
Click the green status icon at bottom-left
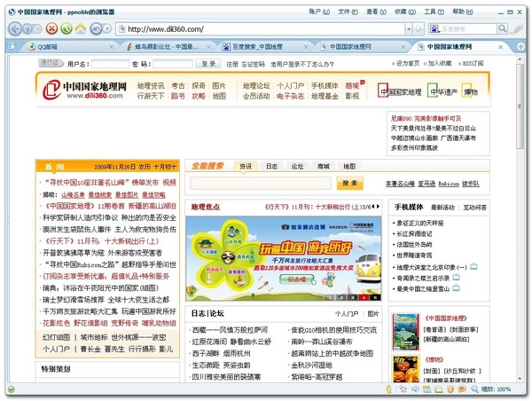tap(11, 389)
